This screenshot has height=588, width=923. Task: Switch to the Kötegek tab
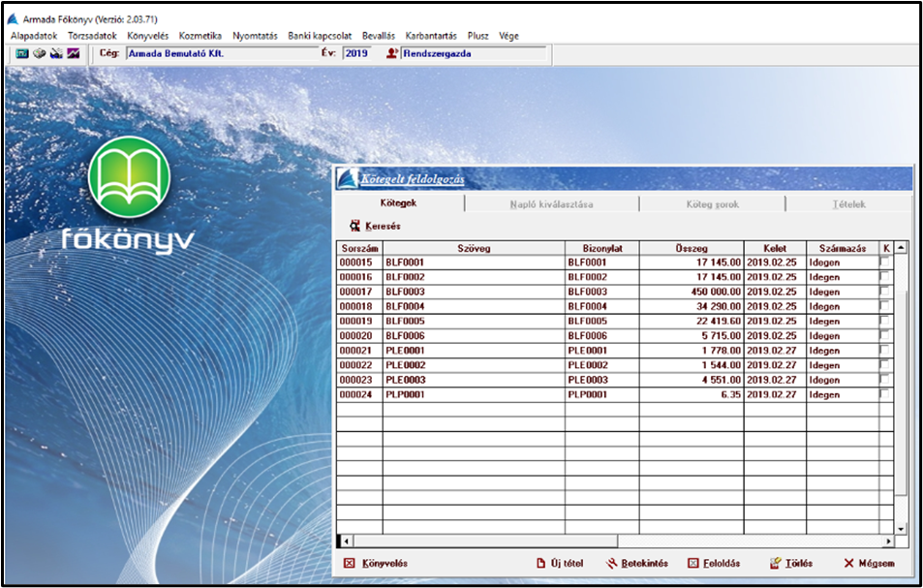click(x=399, y=203)
